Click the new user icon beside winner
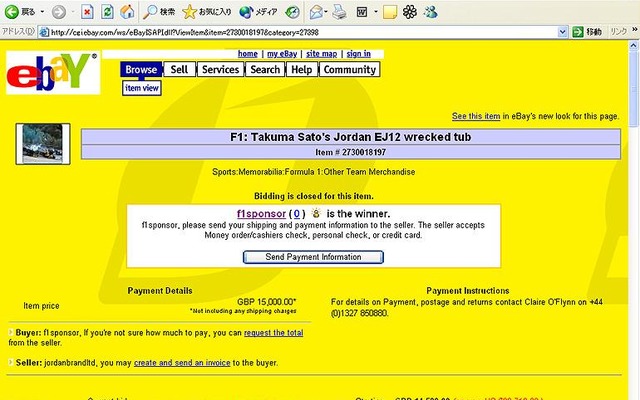The width and height of the screenshot is (640, 400). pos(316,213)
